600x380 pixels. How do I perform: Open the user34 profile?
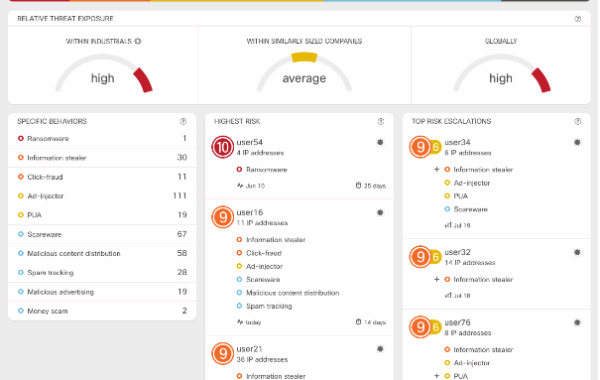point(457,142)
